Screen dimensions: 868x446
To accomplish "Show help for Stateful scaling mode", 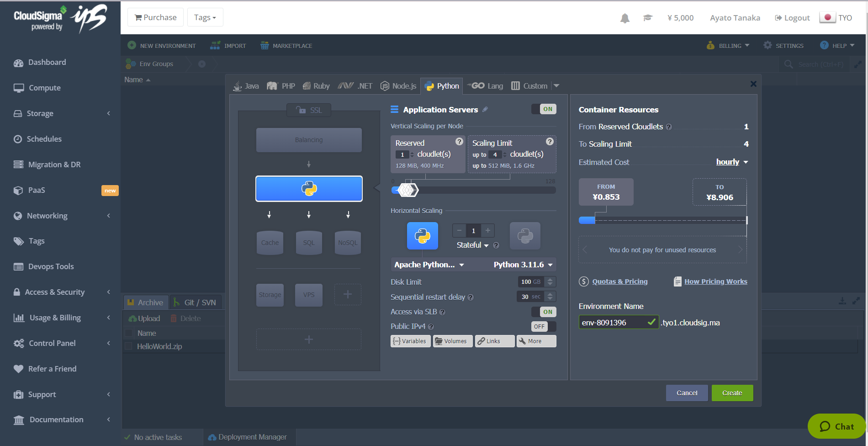I will click(x=496, y=245).
